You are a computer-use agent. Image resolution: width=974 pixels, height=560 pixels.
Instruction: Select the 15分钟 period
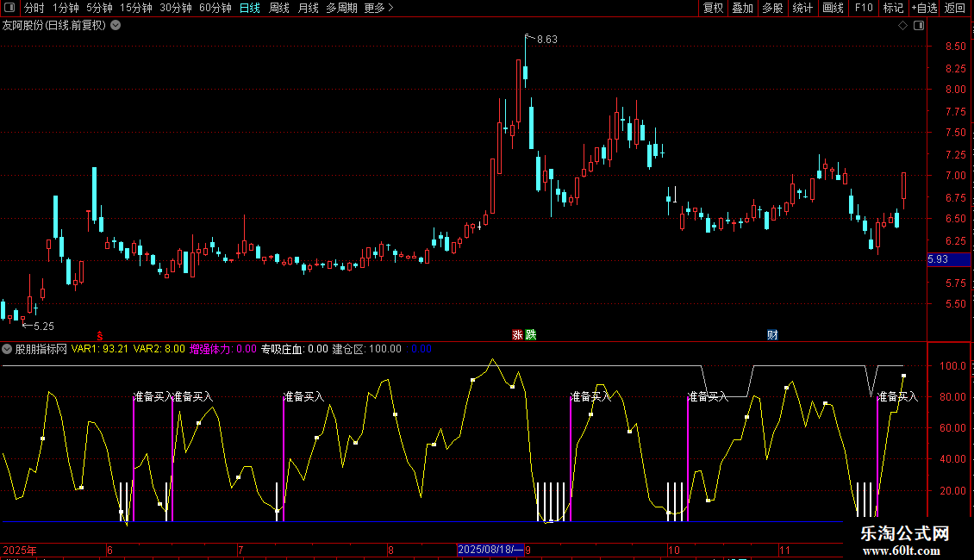136,8
